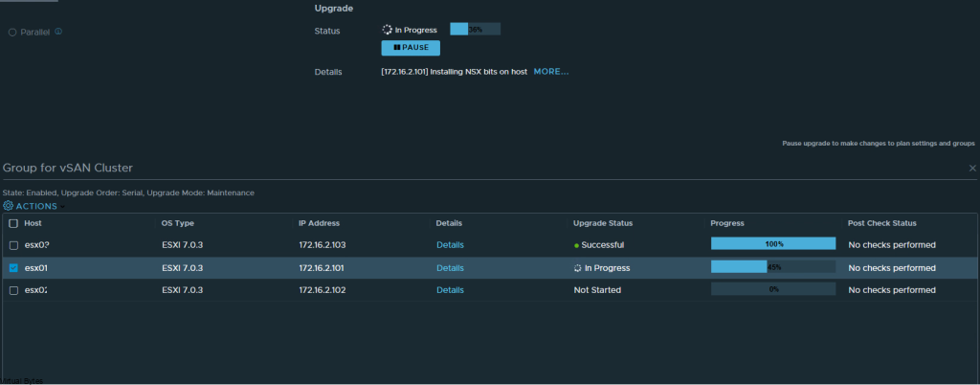The height and width of the screenshot is (385, 980).
Task: Expand MORE... in upgrade details
Action: [550, 72]
